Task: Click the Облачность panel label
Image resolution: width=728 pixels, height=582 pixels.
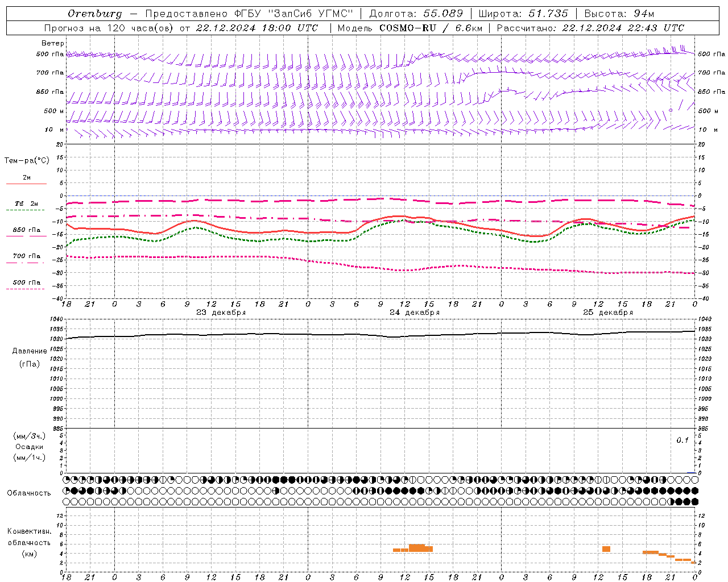Action: (28, 493)
